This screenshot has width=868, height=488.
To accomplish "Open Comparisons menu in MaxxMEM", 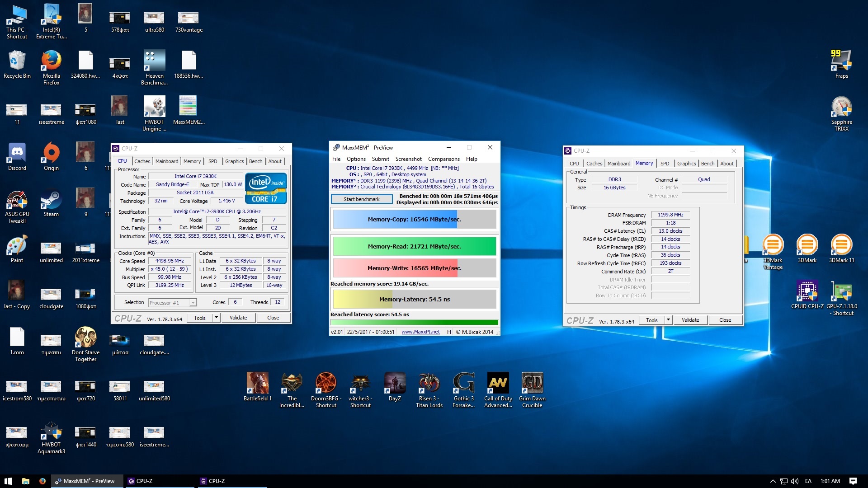I will point(443,159).
